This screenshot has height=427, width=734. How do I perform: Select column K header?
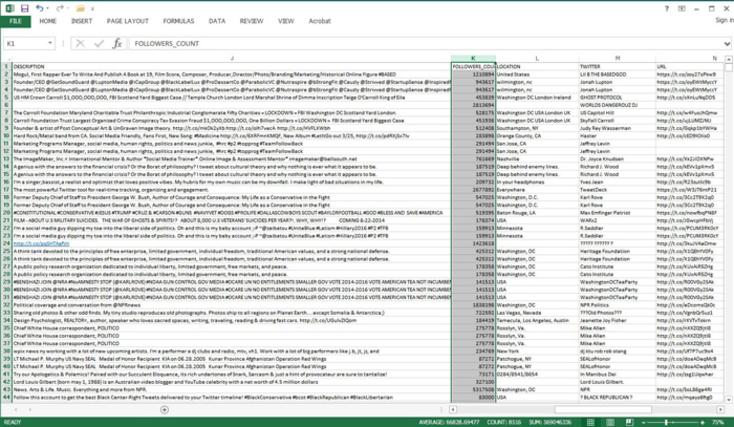[473, 59]
